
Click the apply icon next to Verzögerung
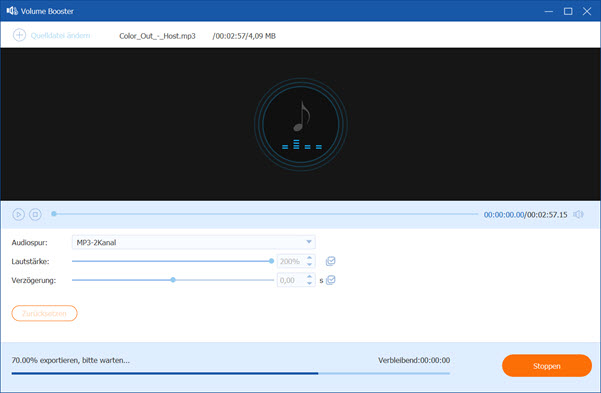click(x=330, y=280)
